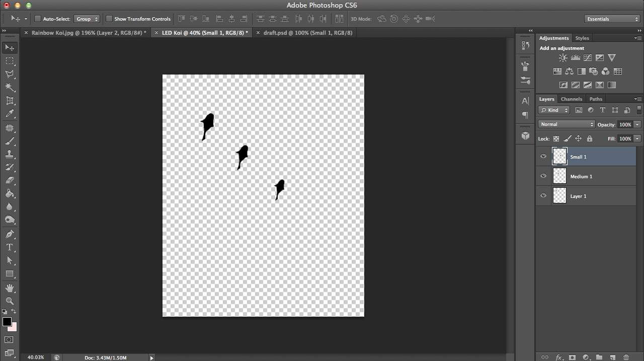644x361 pixels.
Task: Open the Add layer mask icon
Action: pos(571,356)
